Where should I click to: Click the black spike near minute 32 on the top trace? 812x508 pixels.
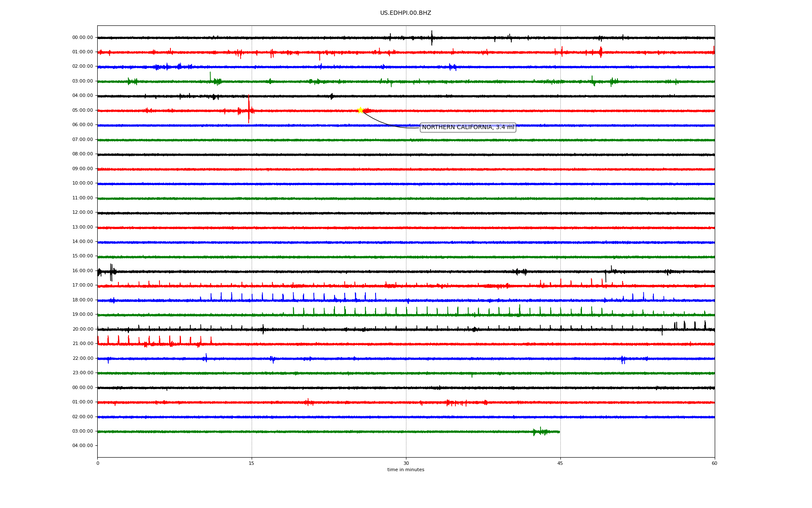(x=431, y=38)
